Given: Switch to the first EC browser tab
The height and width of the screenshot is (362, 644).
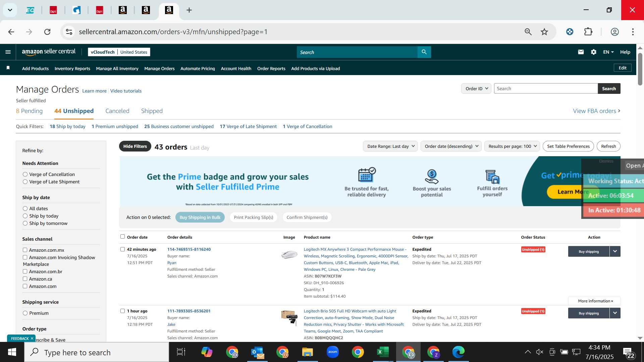Looking at the screenshot, I should coord(30,10).
